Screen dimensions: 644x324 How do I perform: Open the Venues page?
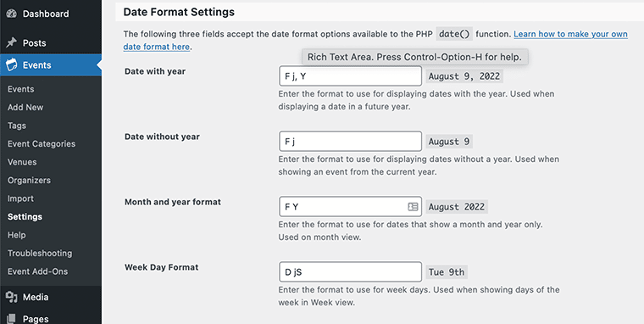(x=22, y=162)
